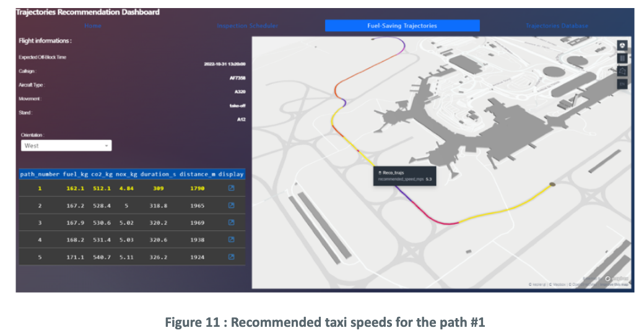
Task: Select aircraft type value A320
Action: (240, 92)
